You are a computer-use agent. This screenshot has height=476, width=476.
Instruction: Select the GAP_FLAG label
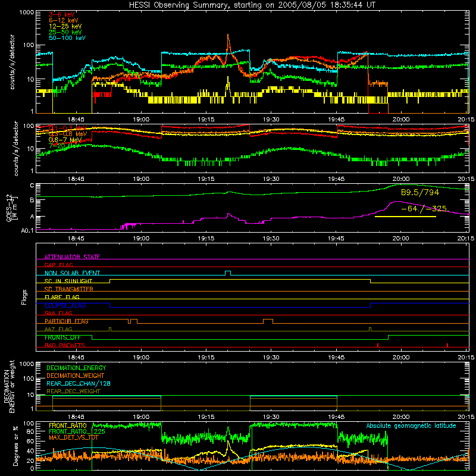58,265
